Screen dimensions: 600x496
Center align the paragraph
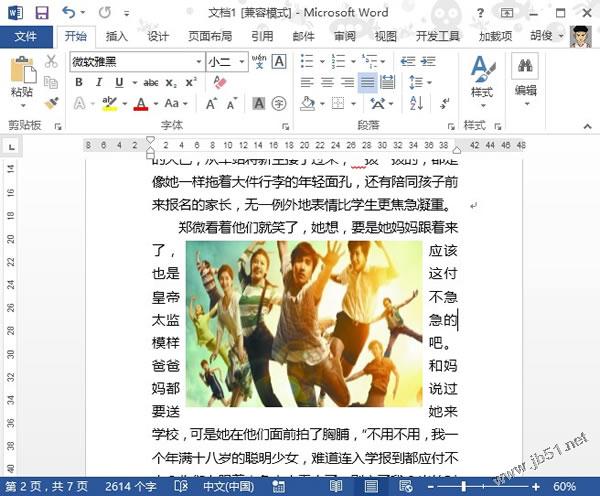[327, 82]
